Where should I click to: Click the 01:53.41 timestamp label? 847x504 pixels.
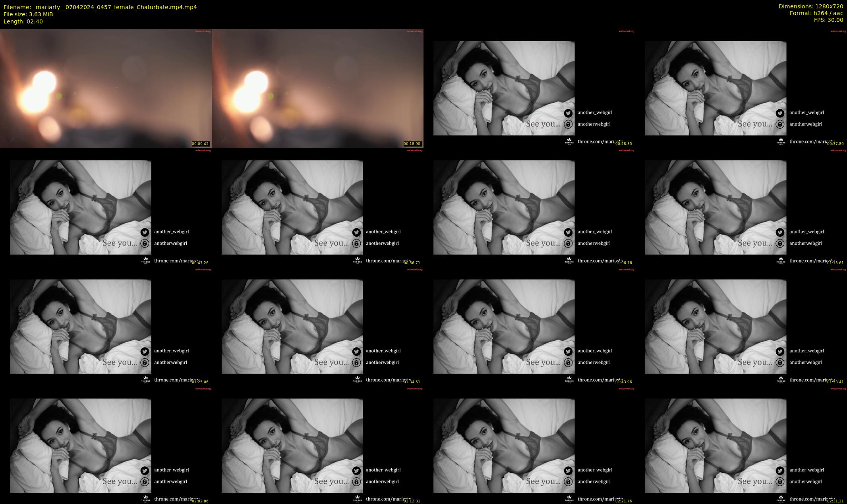835,382
